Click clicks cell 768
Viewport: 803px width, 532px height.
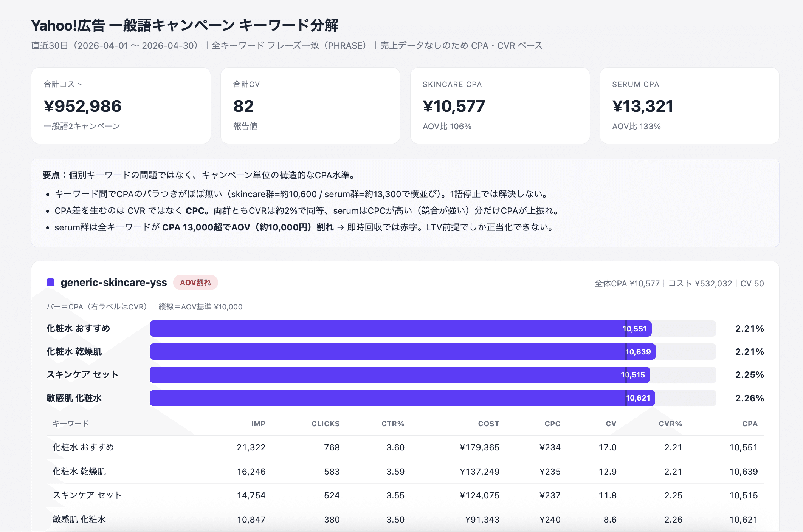tap(332, 447)
